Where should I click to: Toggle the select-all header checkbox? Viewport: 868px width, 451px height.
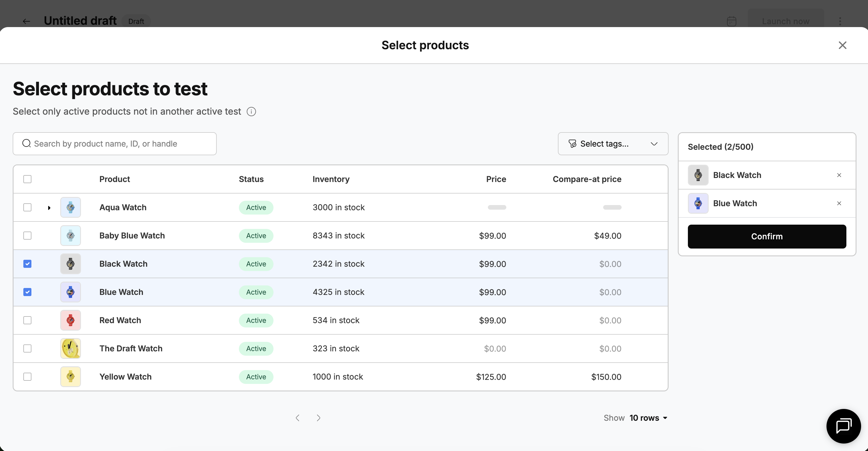27,179
